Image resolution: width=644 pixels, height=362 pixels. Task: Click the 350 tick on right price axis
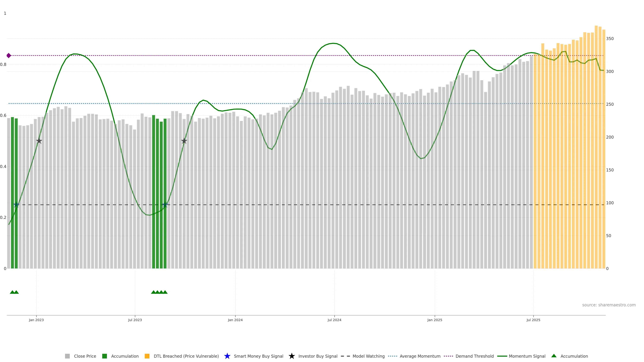coord(610,39)
